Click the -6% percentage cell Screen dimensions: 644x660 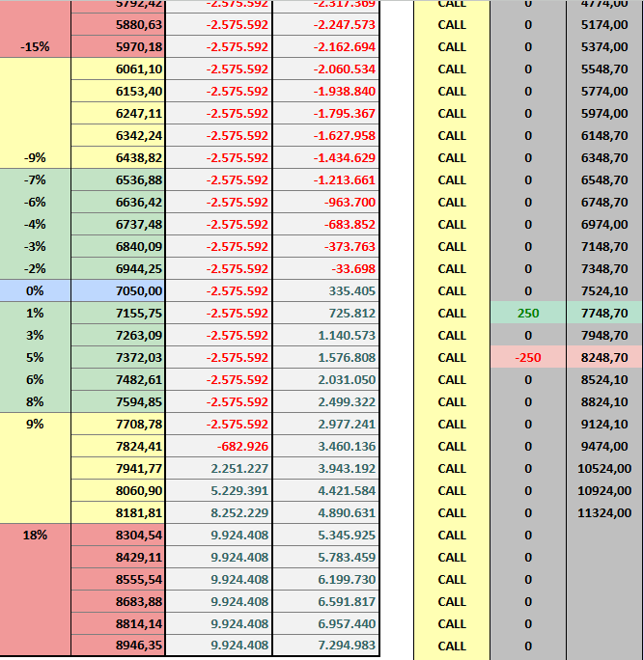[35, 203]
